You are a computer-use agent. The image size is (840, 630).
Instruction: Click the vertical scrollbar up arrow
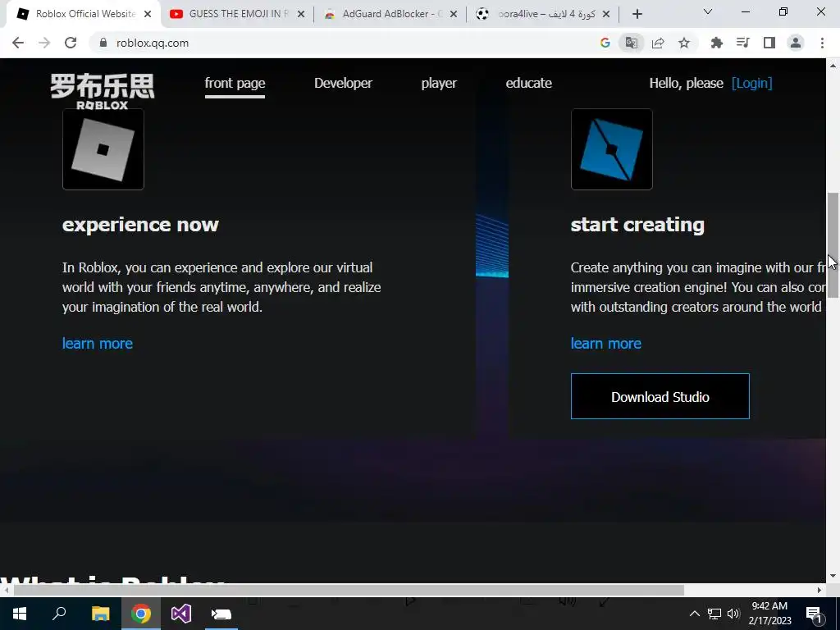(x=833, y=66)
